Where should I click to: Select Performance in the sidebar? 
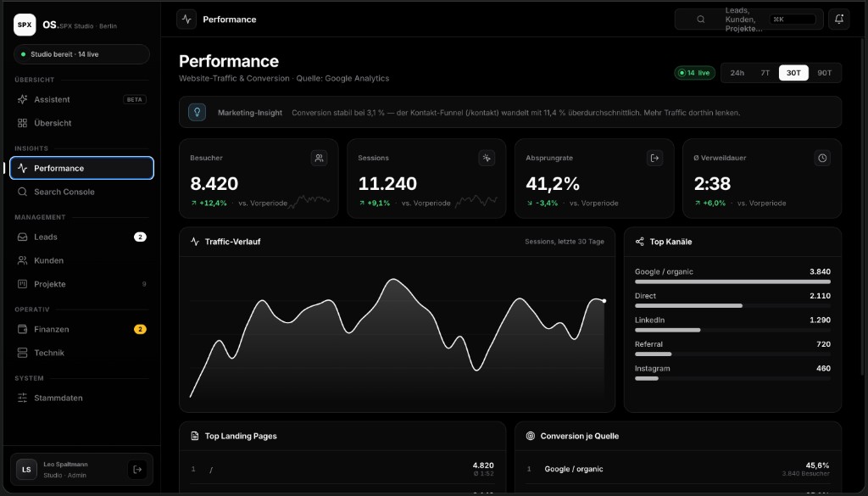82,168
